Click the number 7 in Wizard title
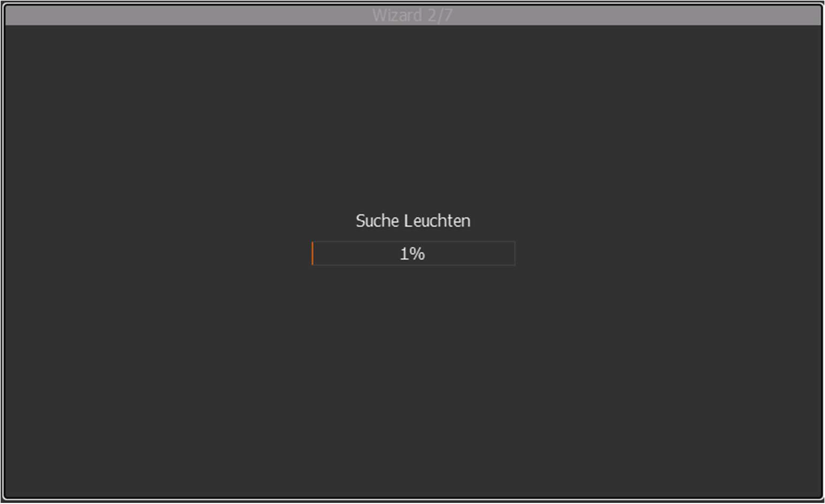 click(x=448, y=15)
